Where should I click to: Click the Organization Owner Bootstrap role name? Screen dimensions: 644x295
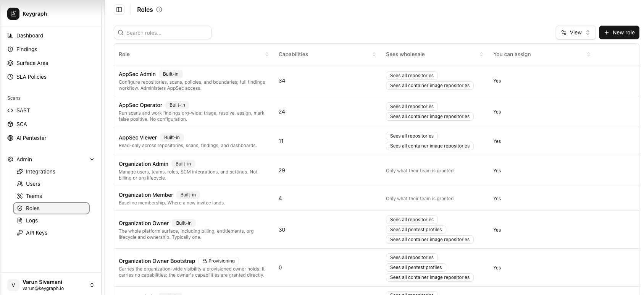click(157, 261)
